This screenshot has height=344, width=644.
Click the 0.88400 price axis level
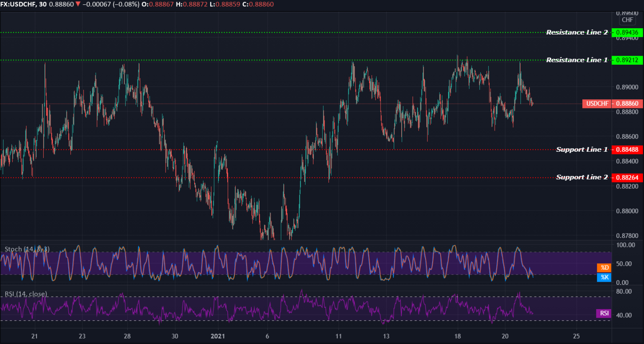[x=627, y=161]
